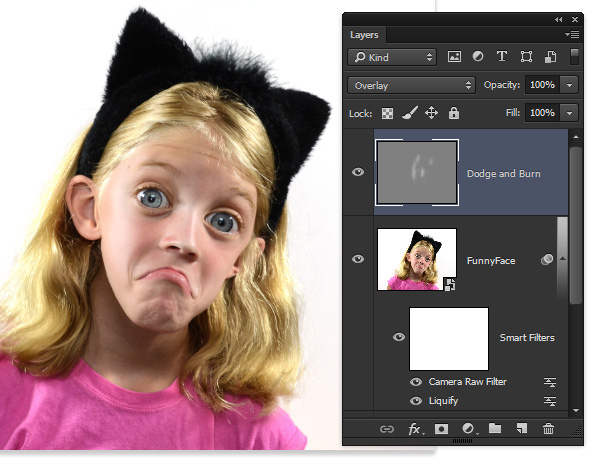Lock transparent pixels icon
This screenshot has height=458, width=600.
click(387, 113)
